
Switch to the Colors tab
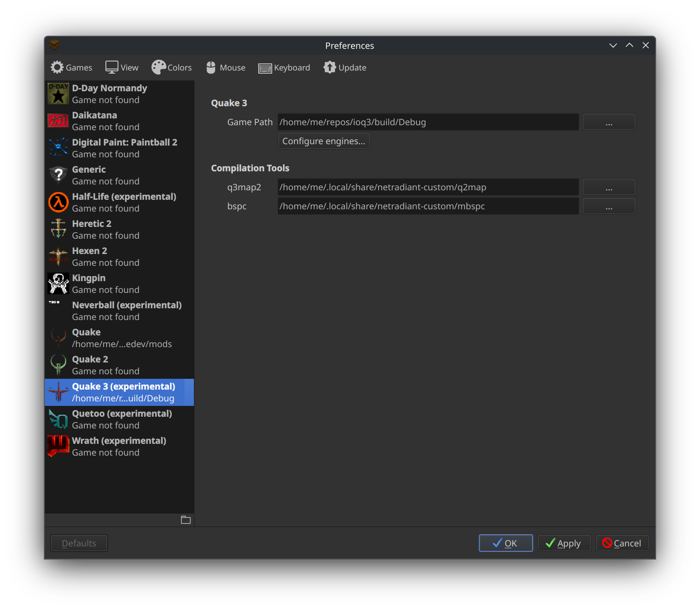pos(172,68)
